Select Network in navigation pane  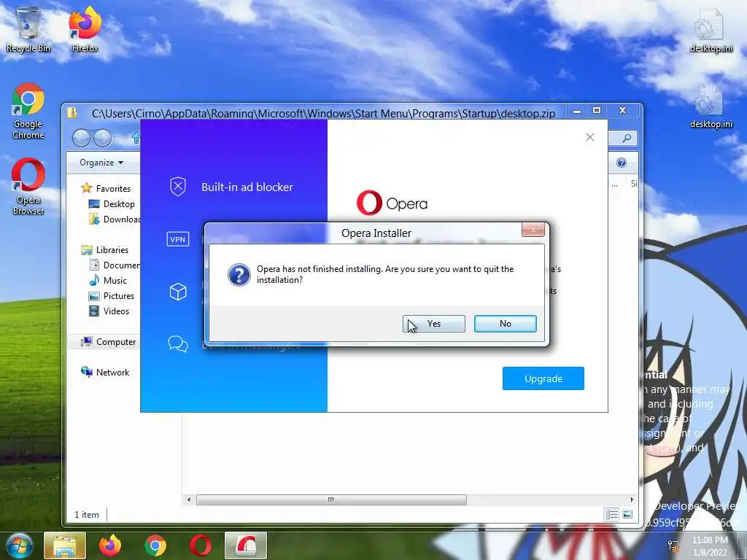105,373
